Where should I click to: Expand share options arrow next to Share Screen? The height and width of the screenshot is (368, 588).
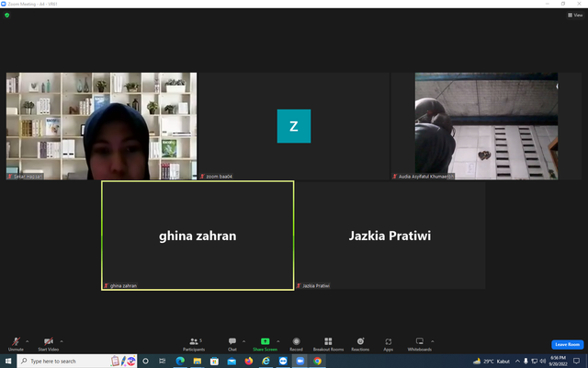pyautogui.click(x=277, y=341)
